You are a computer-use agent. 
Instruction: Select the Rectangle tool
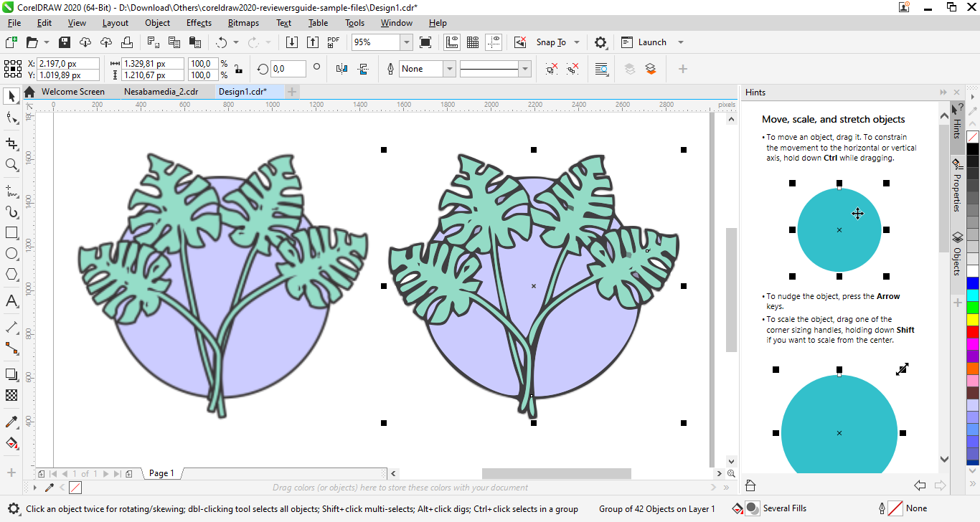pos(11,233)
